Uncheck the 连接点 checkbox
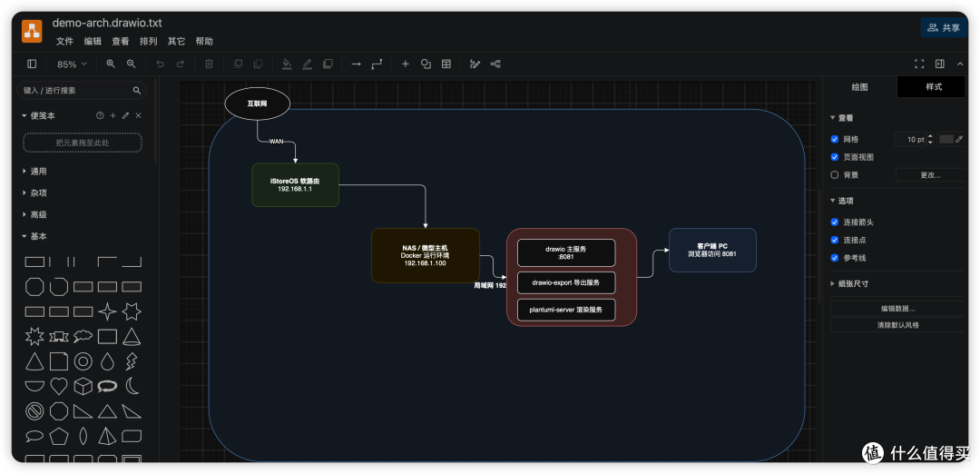The height and width of the screenshot is (474, 980). [x=835, y=240]
